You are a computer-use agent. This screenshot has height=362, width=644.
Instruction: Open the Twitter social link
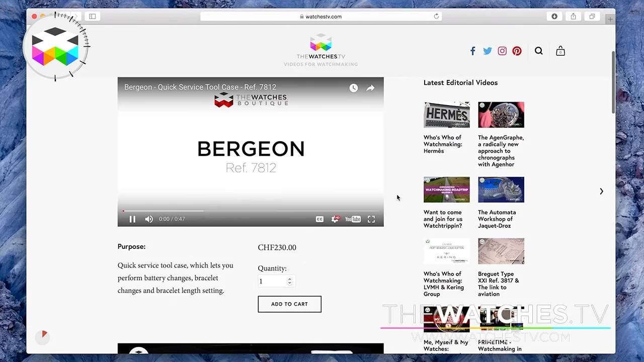pyautogui.click(x=488, y=51)
